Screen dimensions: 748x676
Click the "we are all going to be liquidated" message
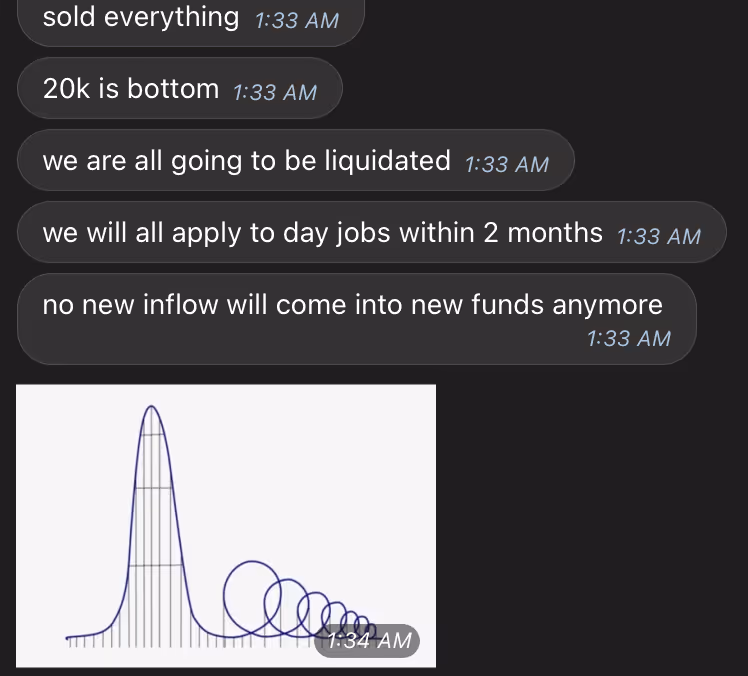[x=295, y=161]
